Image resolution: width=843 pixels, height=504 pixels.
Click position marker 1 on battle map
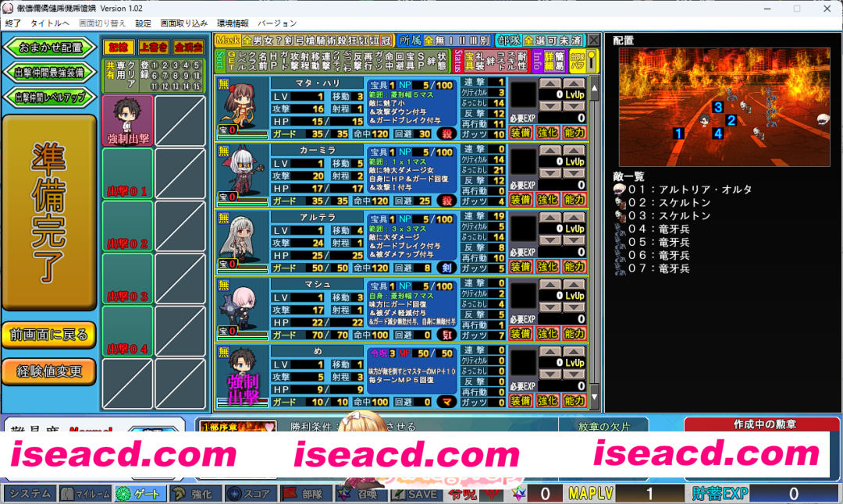pyautogui.click(x=678, y=133)
